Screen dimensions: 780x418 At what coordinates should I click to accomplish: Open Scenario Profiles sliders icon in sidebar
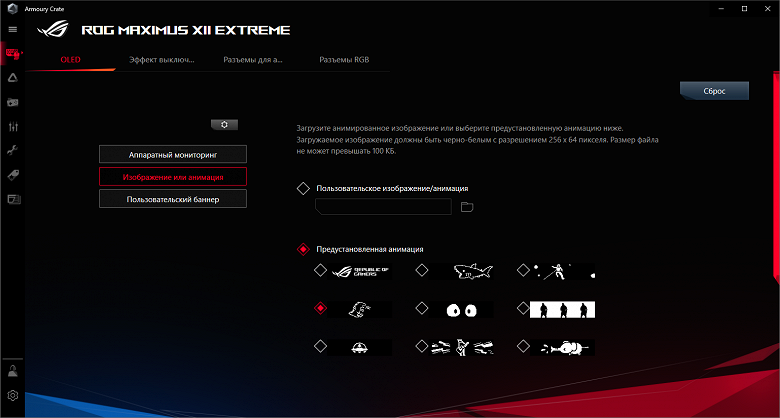tap(13, 126)
